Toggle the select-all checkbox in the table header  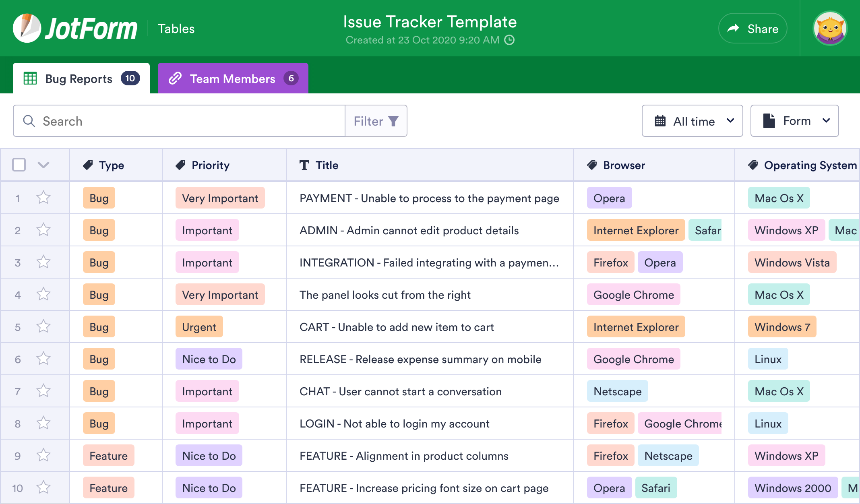click(19, 165)
